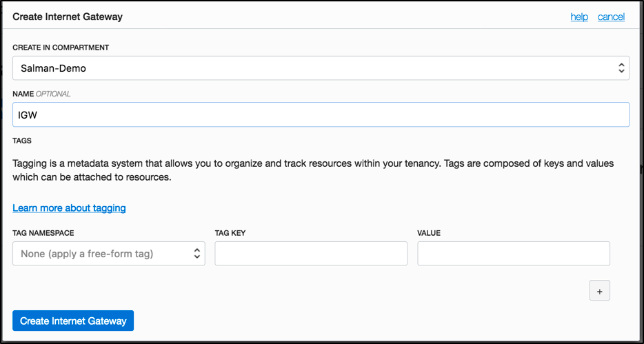This screenshot has width=644, height=344.
Task: Click the up-down arrows of the compartment selector
Action: pyautogui.click(x=621, y=68)
